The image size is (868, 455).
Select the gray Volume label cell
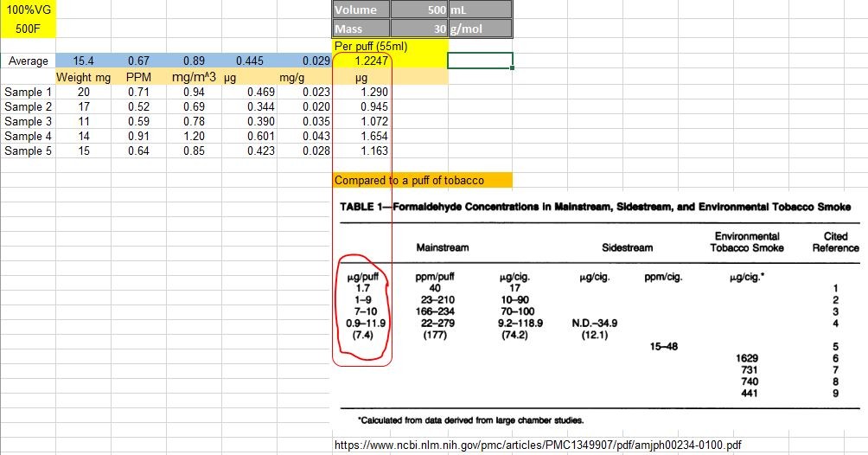(361, 10)
